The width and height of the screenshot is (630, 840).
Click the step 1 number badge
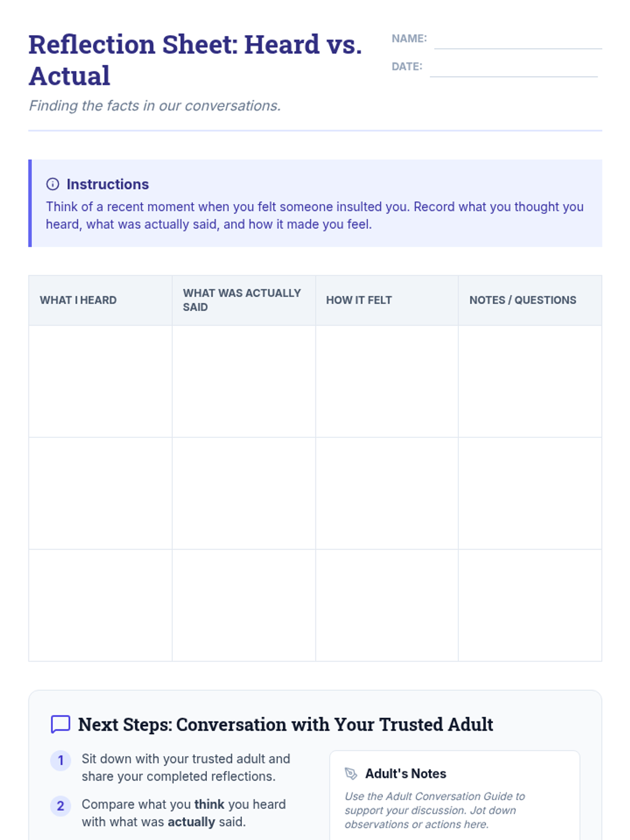click(60, 760)
